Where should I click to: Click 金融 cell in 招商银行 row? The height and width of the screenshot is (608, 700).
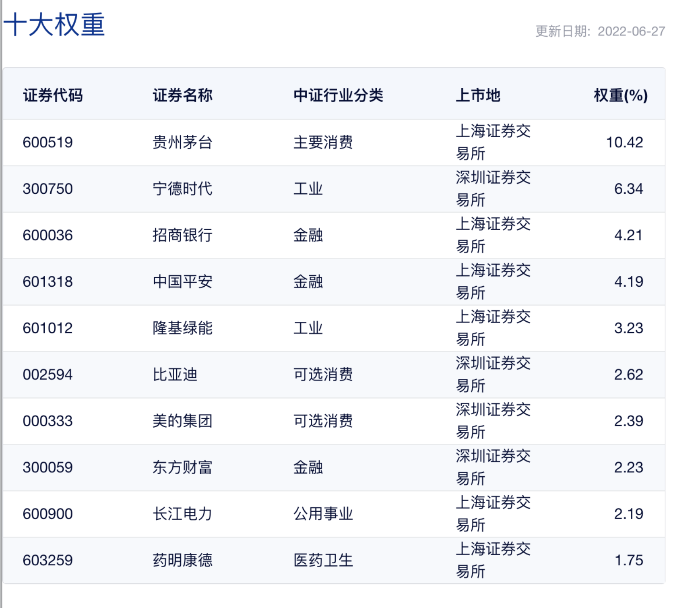click(x=308, y=235)
